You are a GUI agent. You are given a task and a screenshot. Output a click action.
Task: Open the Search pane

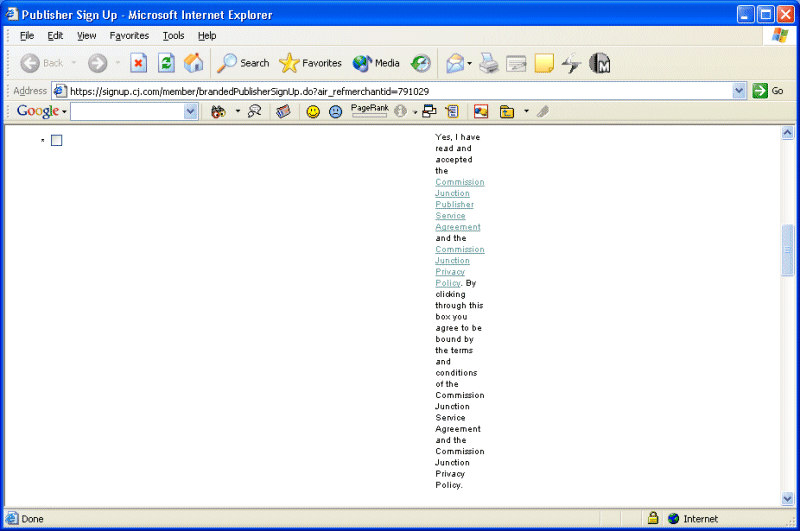(x=243, y=63)
